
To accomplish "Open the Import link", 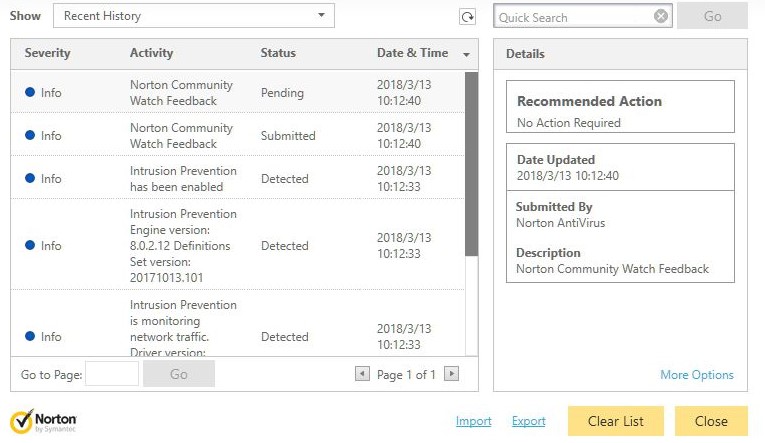I will coord(473,421).
